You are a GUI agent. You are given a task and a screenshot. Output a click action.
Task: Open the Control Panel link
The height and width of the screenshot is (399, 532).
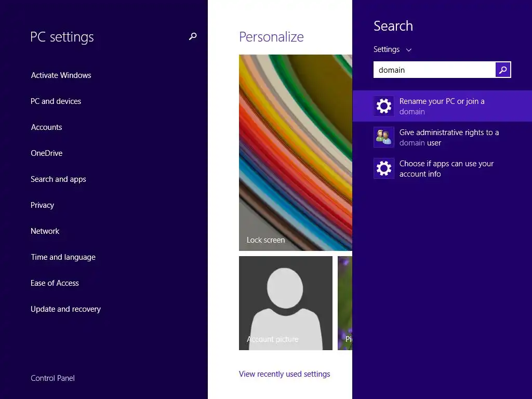(52, 378)
